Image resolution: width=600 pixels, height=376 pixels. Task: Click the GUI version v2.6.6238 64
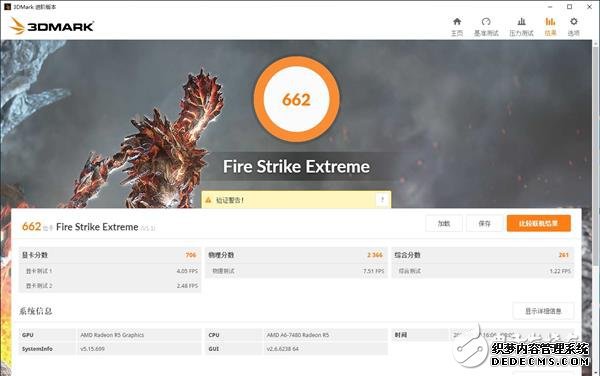282,349
